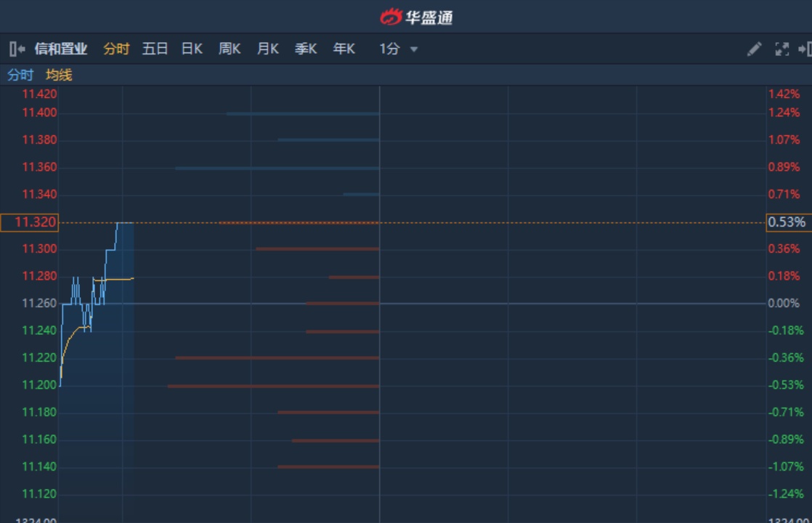Click the 华盛通 logo
The image size is (812, 523).
tap(416, 17)
